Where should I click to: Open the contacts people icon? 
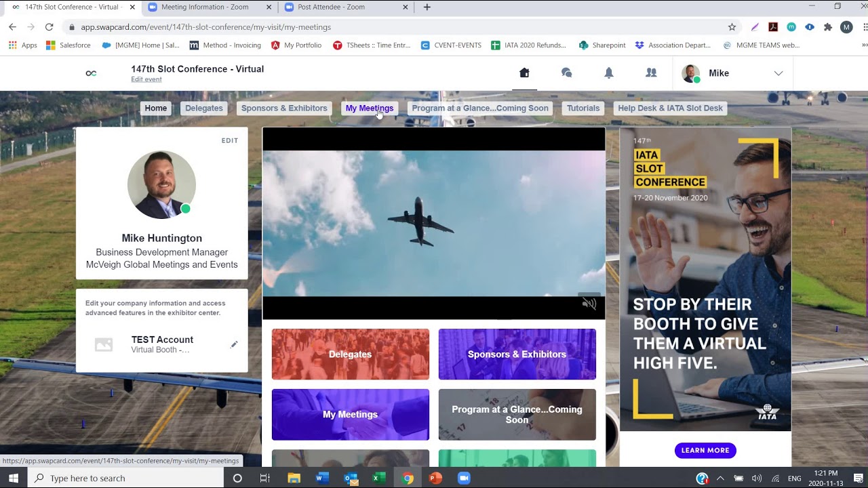point(651,73)
